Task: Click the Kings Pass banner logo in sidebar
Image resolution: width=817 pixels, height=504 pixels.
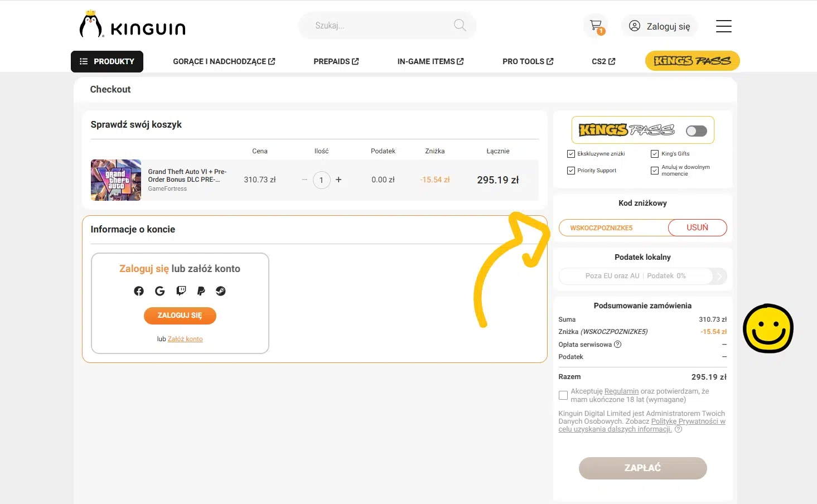Action: 627,130
